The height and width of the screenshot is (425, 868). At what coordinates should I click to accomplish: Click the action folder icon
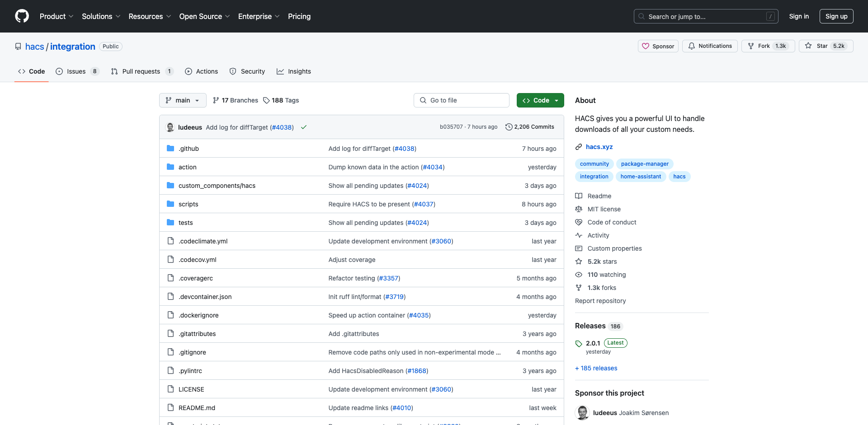pyautogui.click(x=170, y=167)
